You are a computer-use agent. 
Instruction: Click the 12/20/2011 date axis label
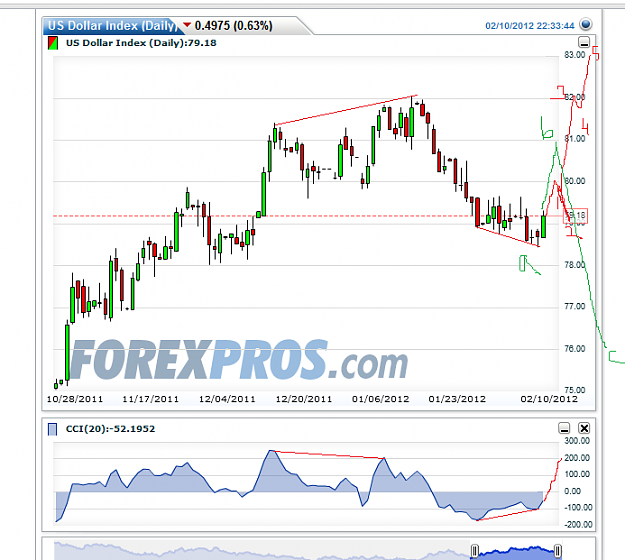pyautogui.click(x=304, y=399)
